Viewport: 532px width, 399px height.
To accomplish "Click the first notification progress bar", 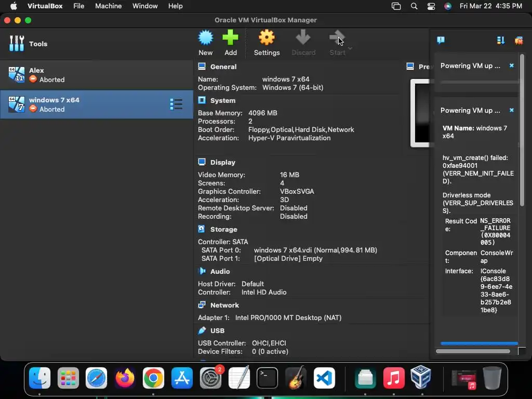I will tap(480, 82).
